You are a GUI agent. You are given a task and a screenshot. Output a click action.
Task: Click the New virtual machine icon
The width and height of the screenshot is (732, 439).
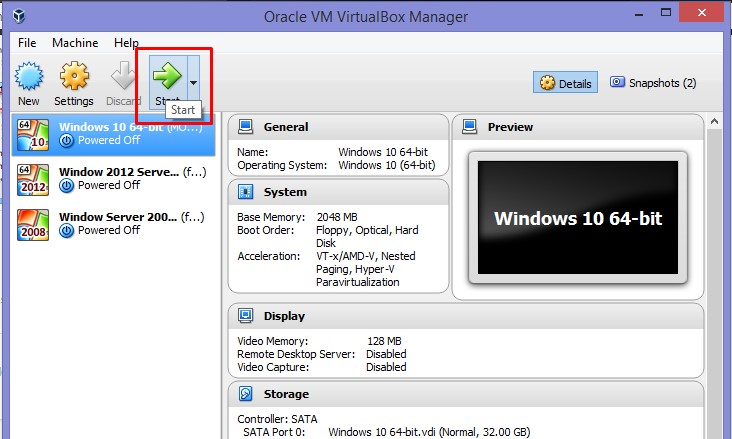click(x=29, y=77)
